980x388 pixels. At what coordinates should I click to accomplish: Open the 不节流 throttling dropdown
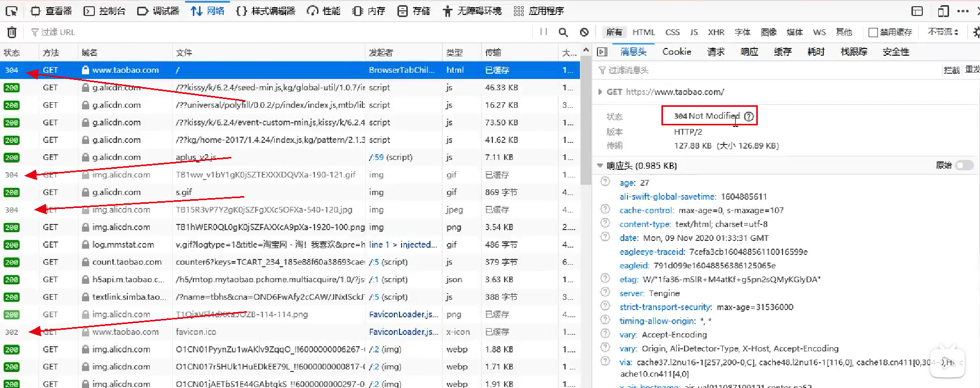tap(943, 32)
